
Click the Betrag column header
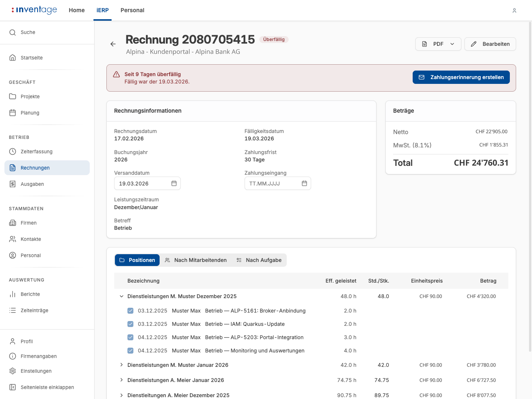pos(488,281)
